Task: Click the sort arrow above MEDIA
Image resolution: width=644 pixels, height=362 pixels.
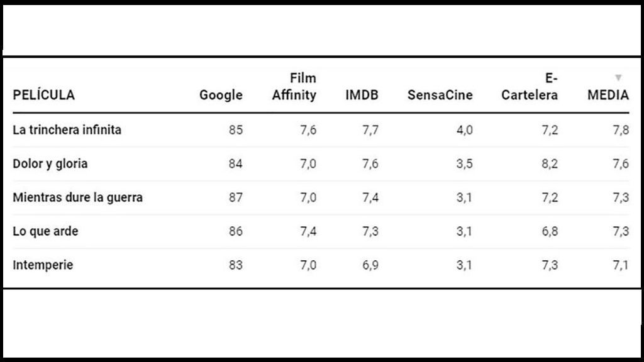Action: [x=618, y=77]
